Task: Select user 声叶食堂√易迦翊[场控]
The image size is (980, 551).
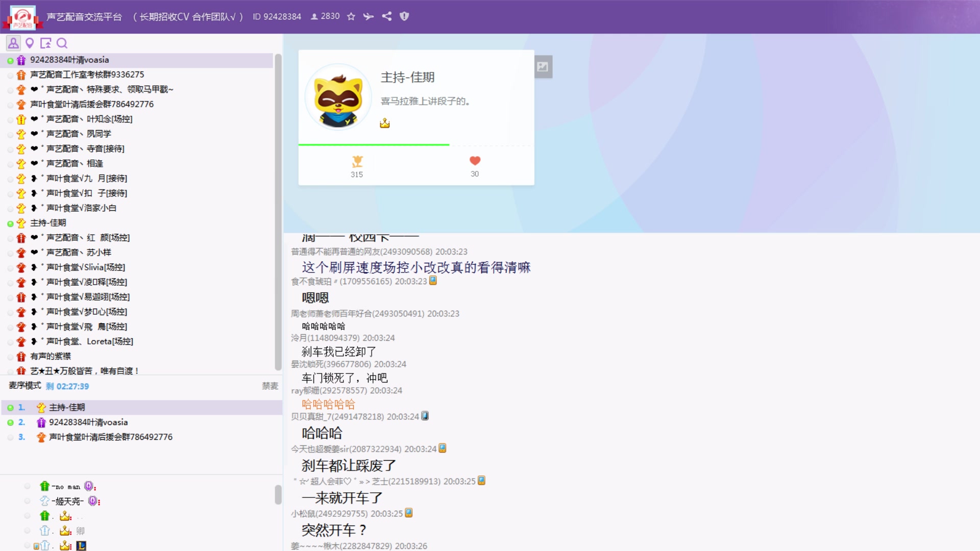Action: (138, 296)
